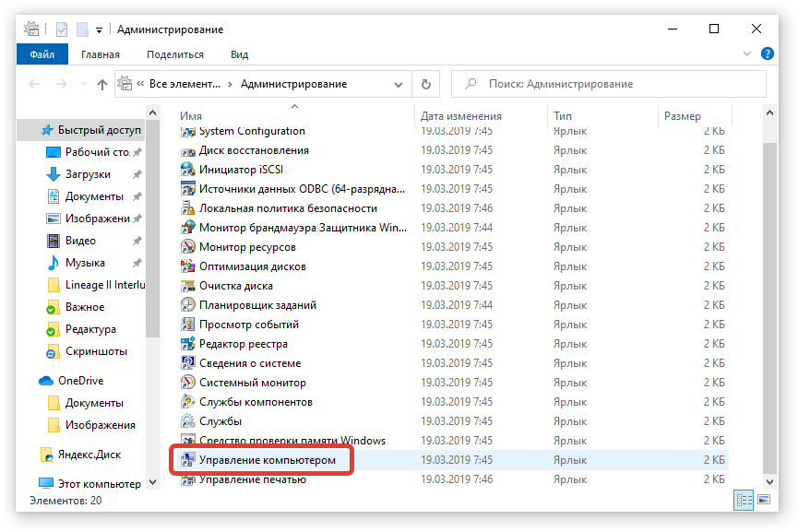Refresh the folder with the reload button
The height and width of the screenshot is (532, 798).
coord(425,85)
